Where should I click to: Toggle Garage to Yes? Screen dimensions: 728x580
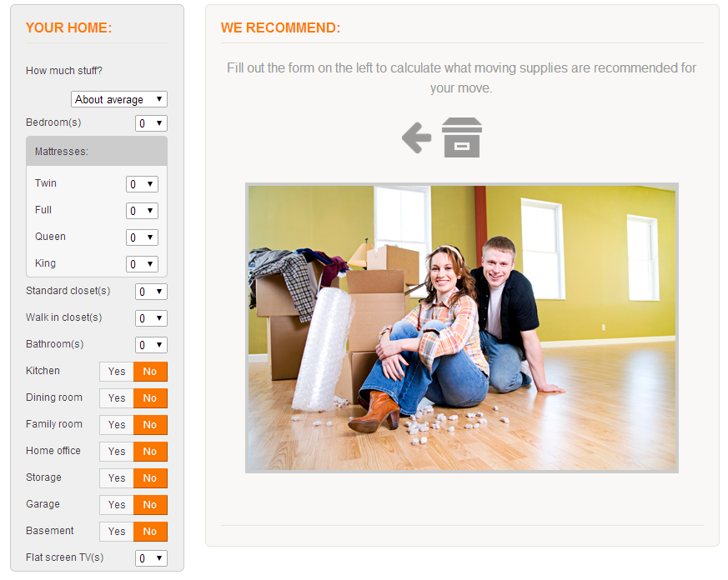(x=116, y=504)
